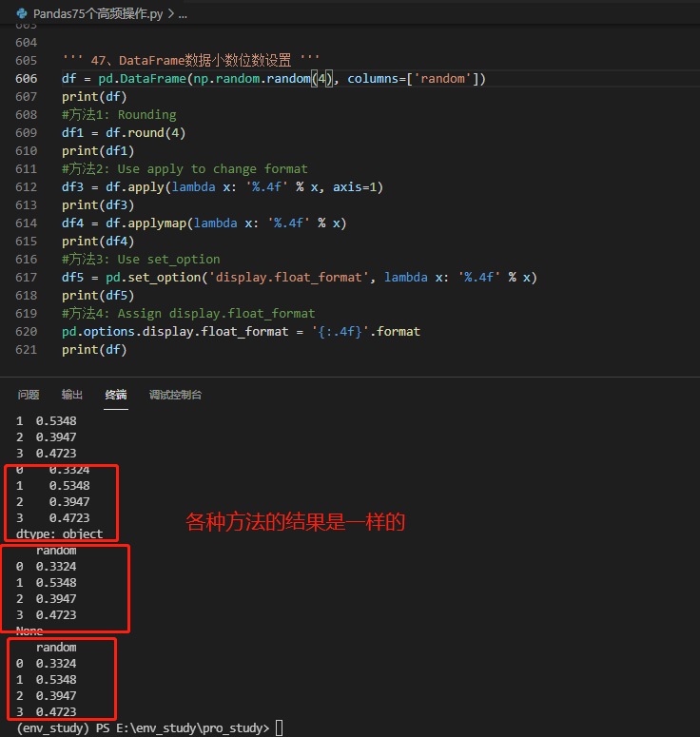Click comment '#方法1: Rounding'

tap(119, 115)
